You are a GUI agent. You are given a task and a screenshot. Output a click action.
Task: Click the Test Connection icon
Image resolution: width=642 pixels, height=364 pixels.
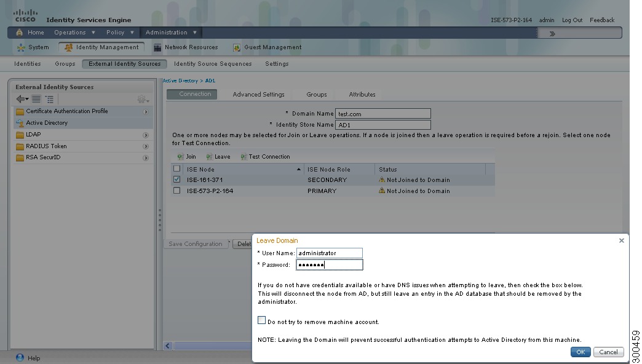tap(244, 157)
